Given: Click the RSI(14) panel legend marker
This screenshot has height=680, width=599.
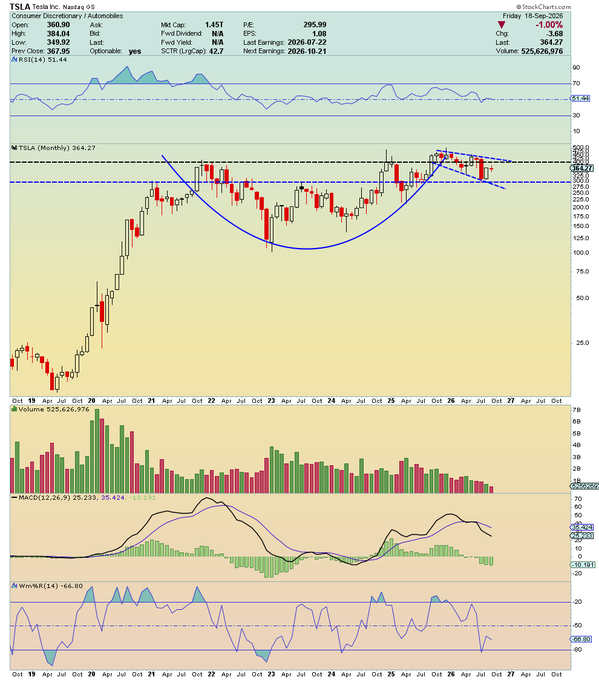Looking at the screenshot, I should pos(14,60).
